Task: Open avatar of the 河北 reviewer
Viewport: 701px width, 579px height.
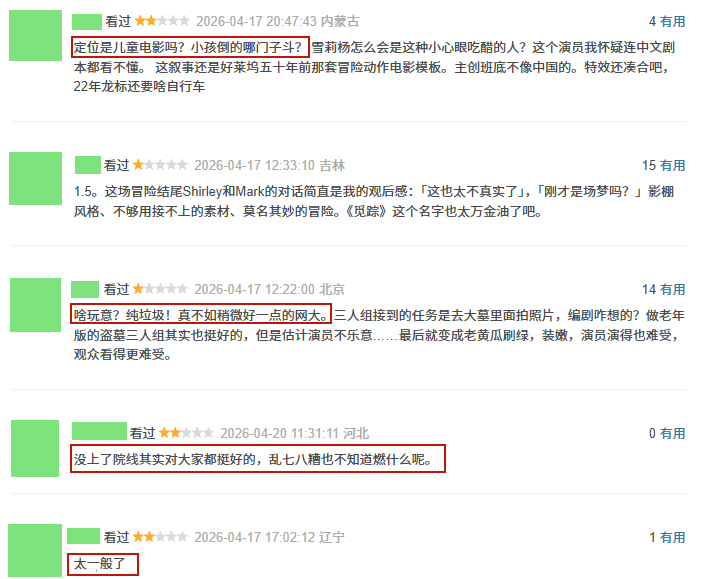Action: click(35, 448)
